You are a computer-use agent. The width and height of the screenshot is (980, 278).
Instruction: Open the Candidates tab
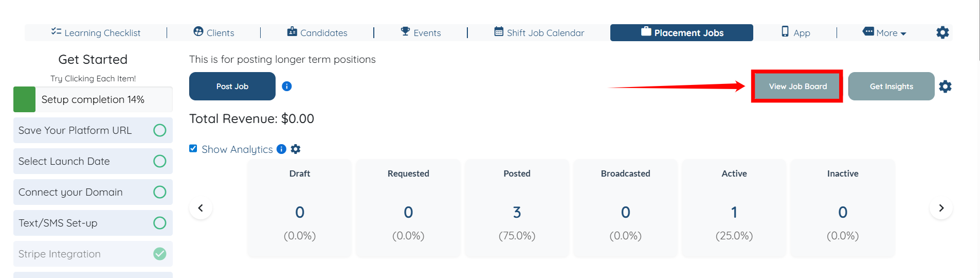(317, 32)
